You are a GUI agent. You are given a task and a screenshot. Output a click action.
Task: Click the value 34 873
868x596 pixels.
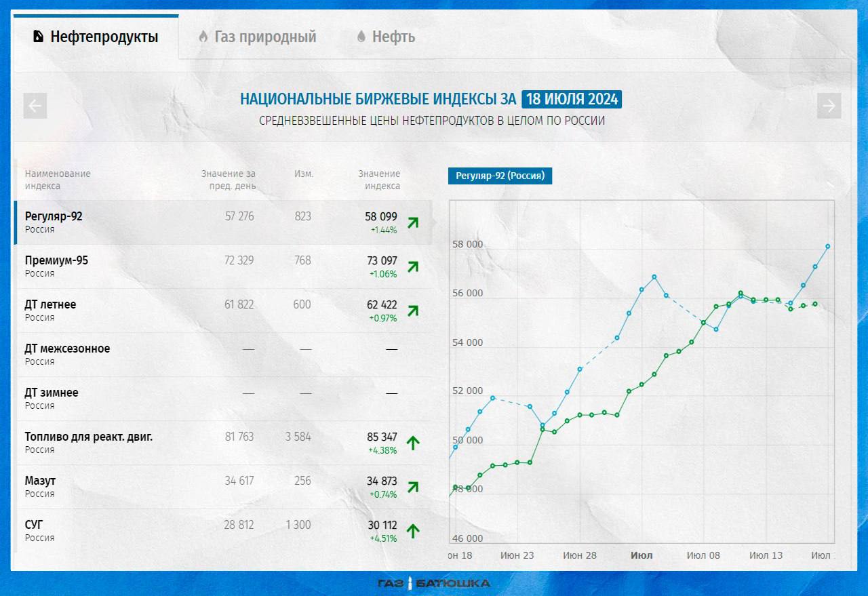[x=382, y=481]
